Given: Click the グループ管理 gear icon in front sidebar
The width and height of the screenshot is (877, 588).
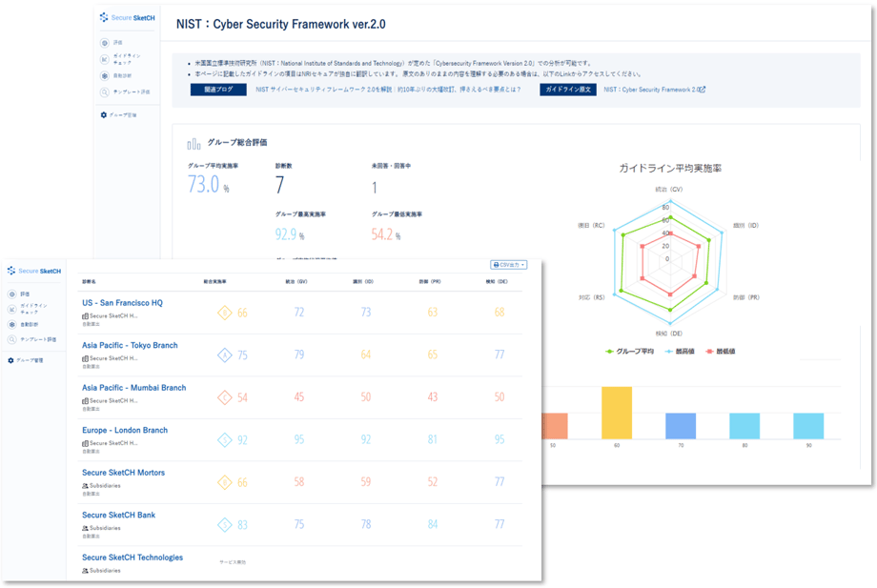Looking at the screenshot, I should [10, 360].
